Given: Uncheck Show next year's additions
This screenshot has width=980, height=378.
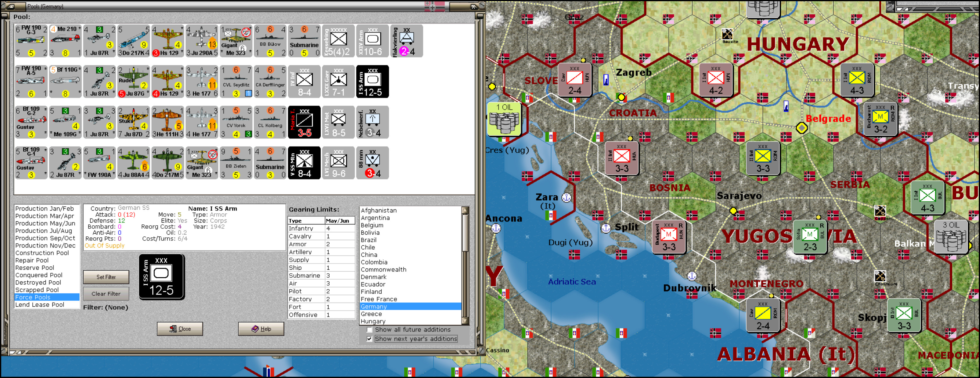Looking at the screenshot, I should (x=369, y=339).
